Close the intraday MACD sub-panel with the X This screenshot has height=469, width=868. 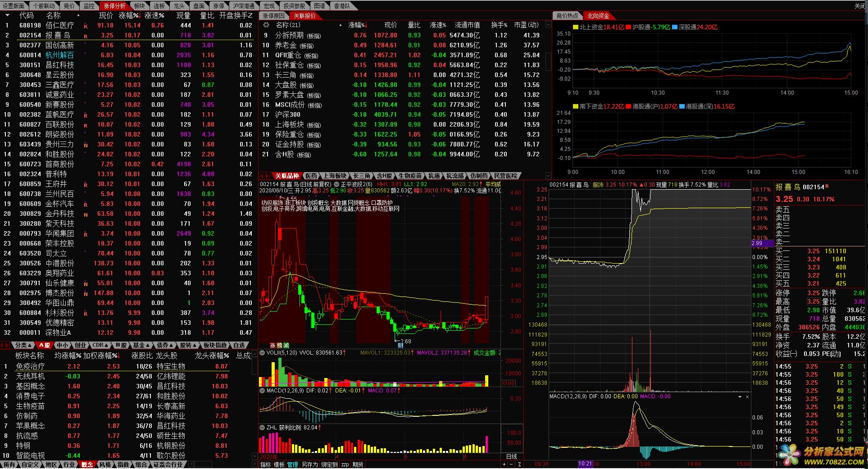pyautogui.click(x=747, y=397)
